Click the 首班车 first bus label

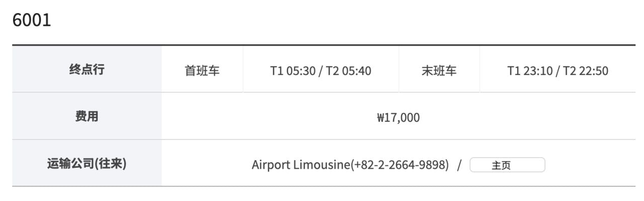point(202,71)
